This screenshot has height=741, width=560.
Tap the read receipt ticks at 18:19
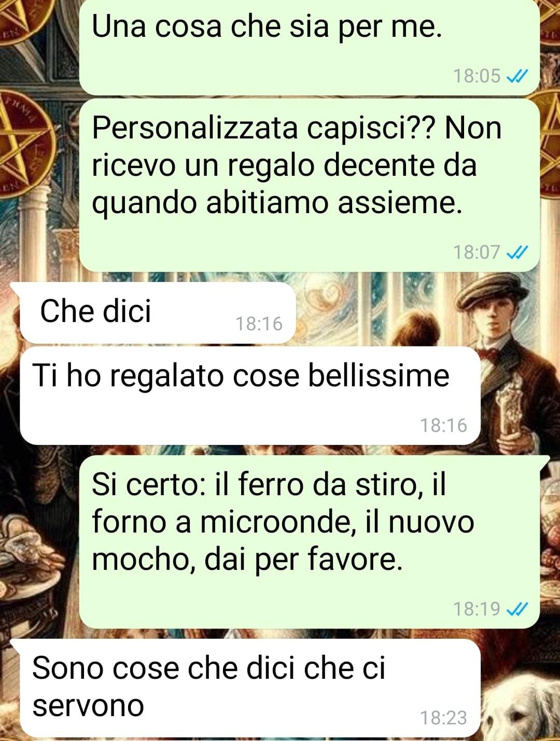517,609
